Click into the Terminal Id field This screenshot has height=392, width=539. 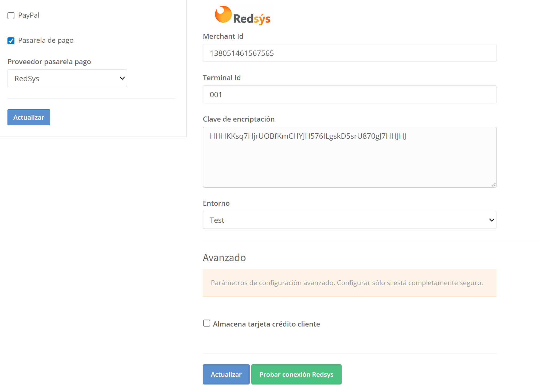[x=349, y=95]
